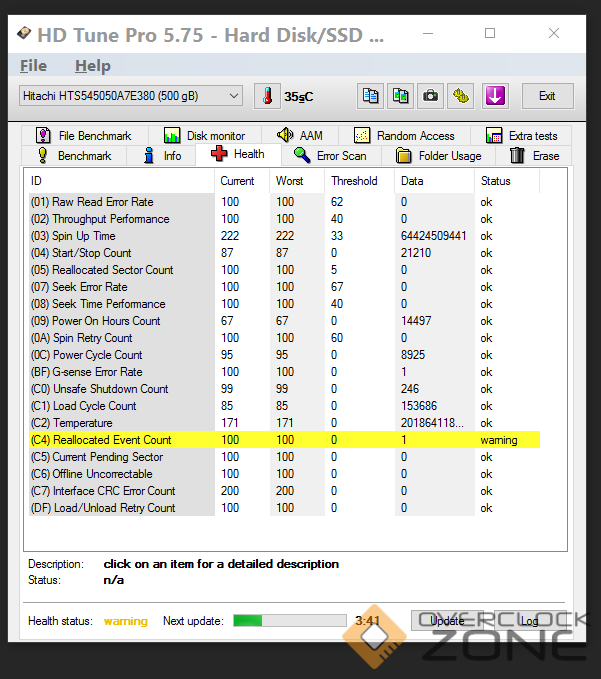Close the HD Tune Pro window
Screen dimensions: 601x679
point(554,33)
